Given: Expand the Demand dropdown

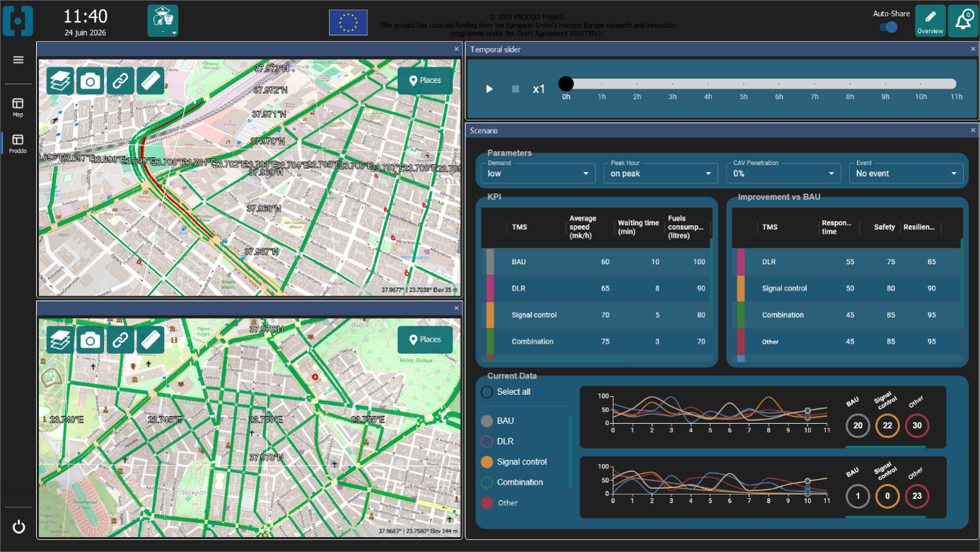Looking at the screenshot, I should point(538,173).
